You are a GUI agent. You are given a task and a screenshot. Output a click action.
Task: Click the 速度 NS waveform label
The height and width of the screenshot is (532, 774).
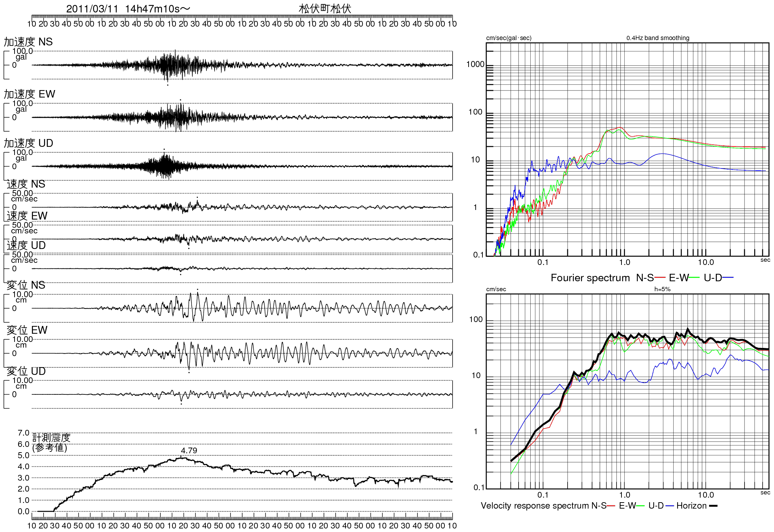(x=26, y=184)
